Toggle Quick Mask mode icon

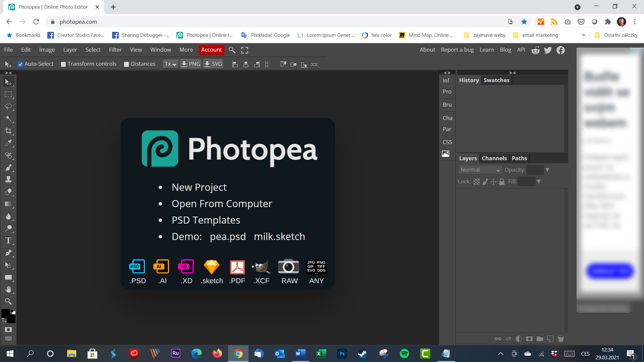[x=8, y=329]
